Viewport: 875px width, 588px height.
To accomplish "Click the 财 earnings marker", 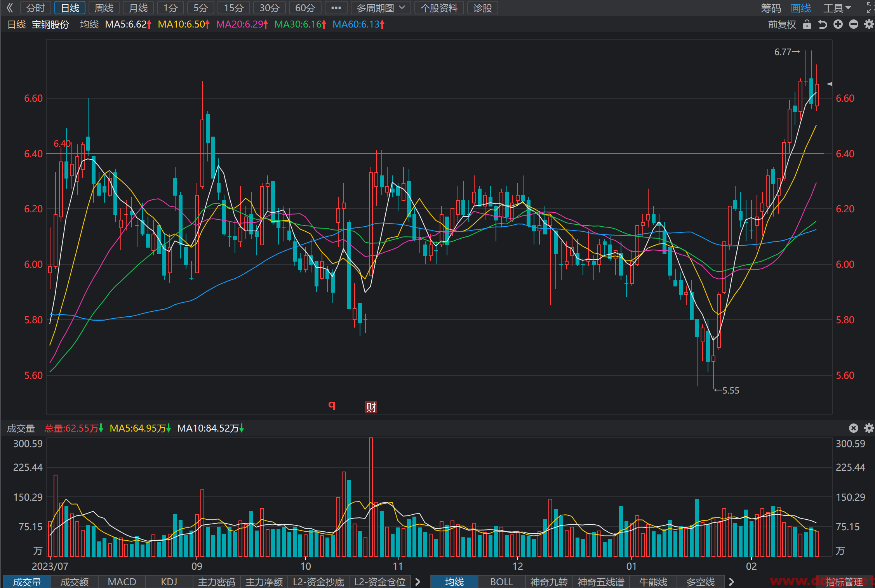I will pos(371,407).
